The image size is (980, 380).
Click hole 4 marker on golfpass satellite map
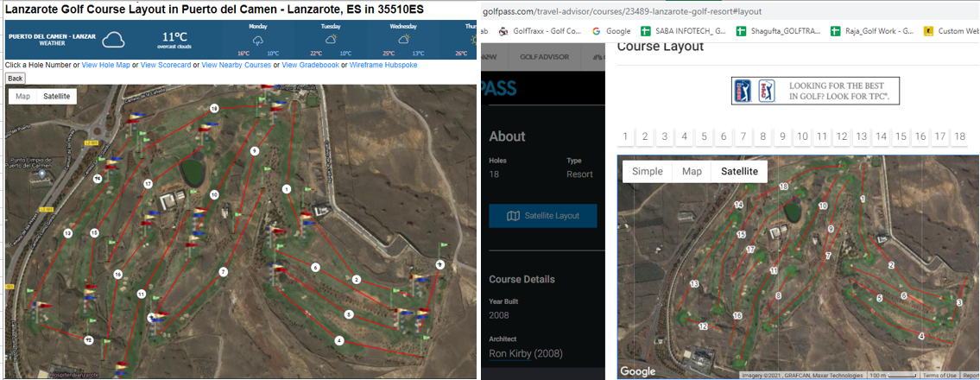pos(921,336)
